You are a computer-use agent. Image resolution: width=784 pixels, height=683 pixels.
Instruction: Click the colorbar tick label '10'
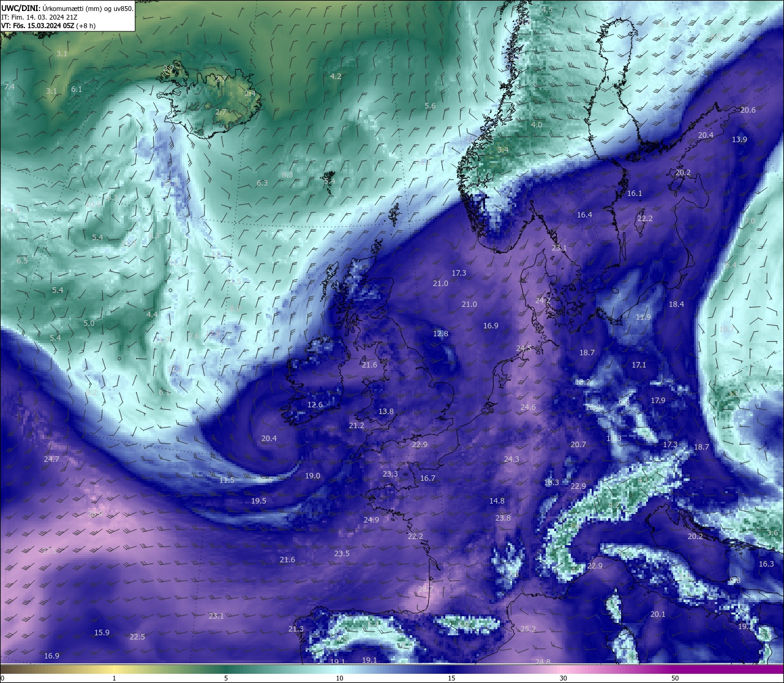point(339,678)
